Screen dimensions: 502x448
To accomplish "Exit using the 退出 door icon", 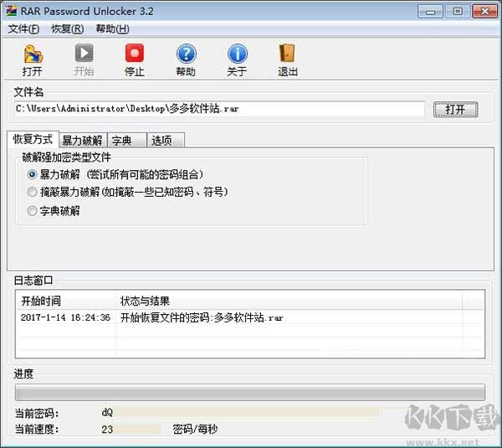I will click(287, 54).
